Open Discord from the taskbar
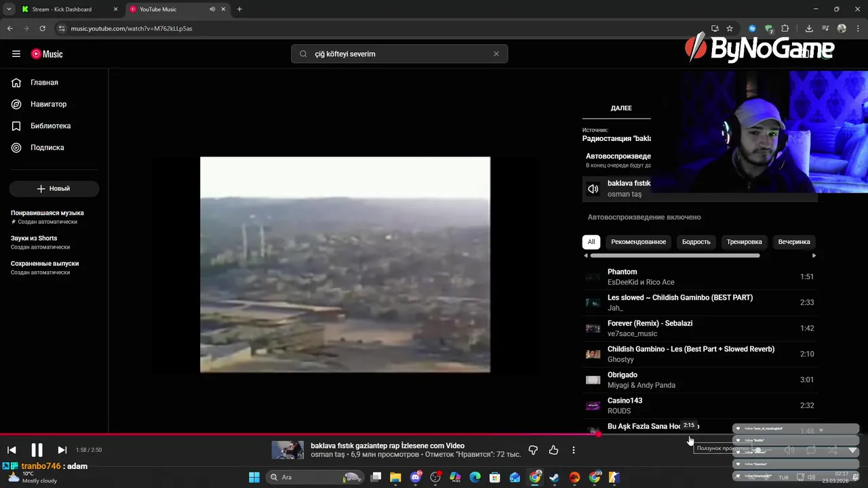The image size is (868, 488). [416, 477]
